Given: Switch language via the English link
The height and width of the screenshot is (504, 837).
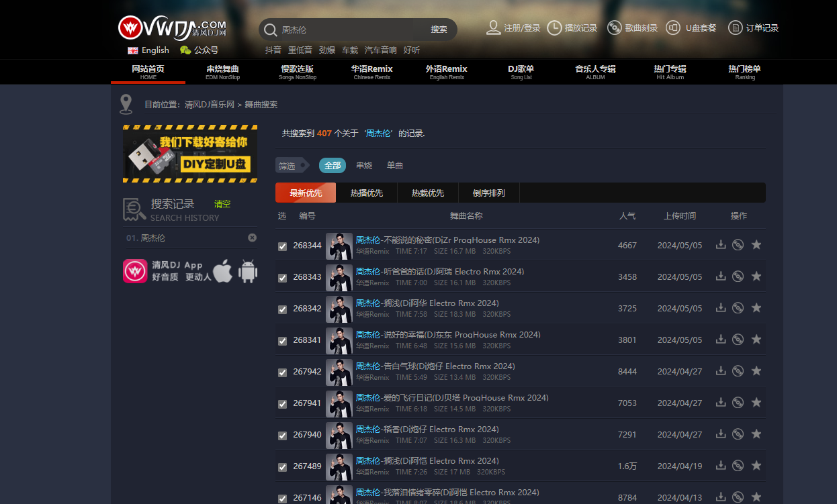Looking at the screenshot, I should (x=156, y=50).
